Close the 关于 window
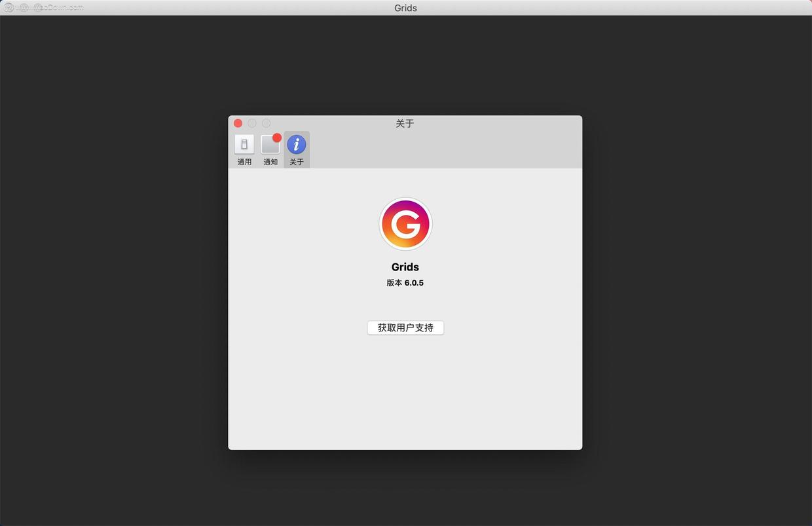The width and height of the screenshot is (812, 526). tap(238, 123)
